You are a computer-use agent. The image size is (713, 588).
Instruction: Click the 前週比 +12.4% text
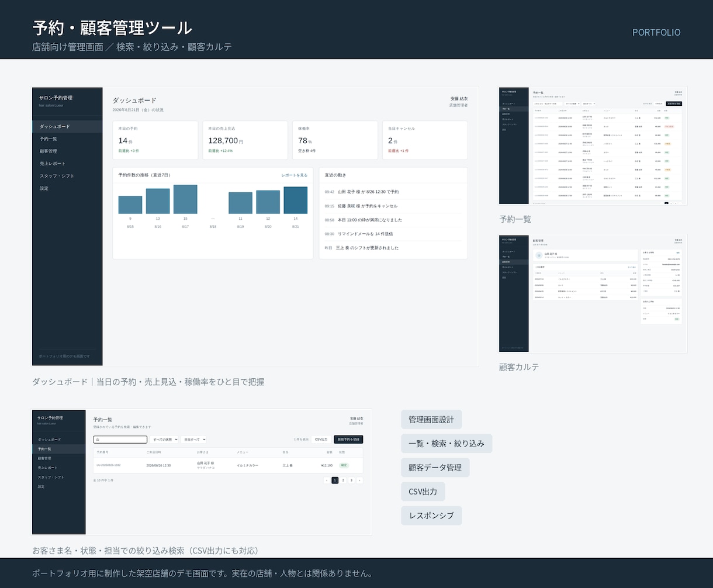tap(220, 151)
